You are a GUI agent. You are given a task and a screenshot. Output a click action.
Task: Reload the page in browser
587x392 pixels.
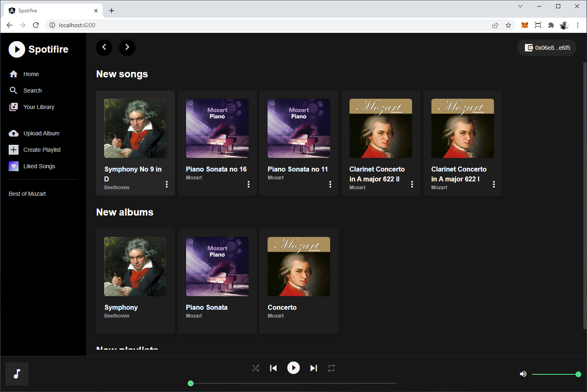[x=36, y=25]
